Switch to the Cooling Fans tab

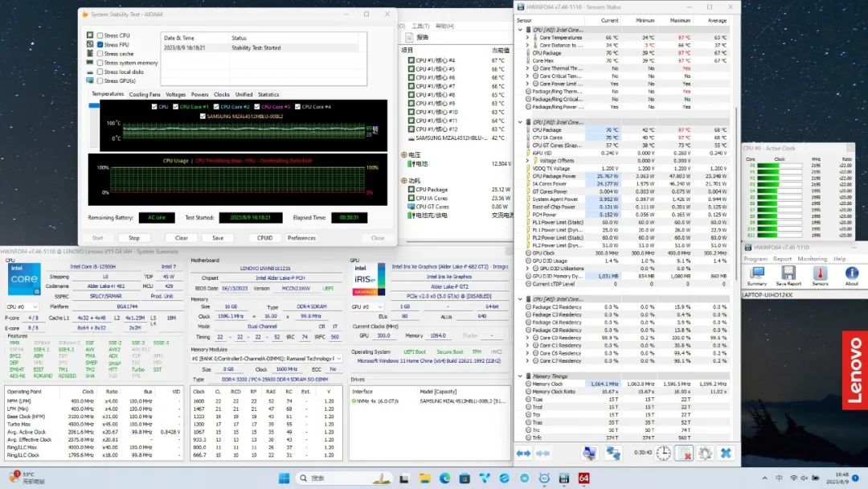(145, 94)
